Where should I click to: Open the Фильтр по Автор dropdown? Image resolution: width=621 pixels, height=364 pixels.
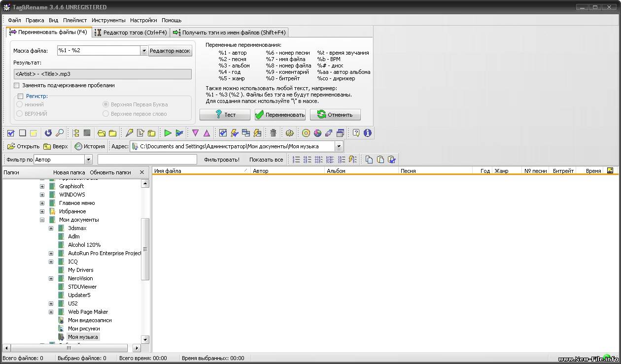tap(88, 160)
